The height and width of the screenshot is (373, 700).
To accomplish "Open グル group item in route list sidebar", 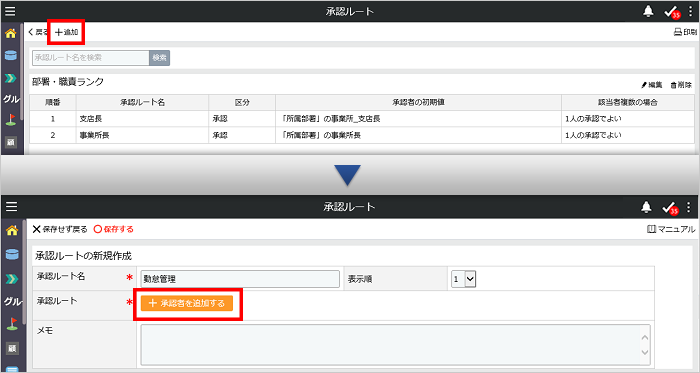I will point(11,99).
